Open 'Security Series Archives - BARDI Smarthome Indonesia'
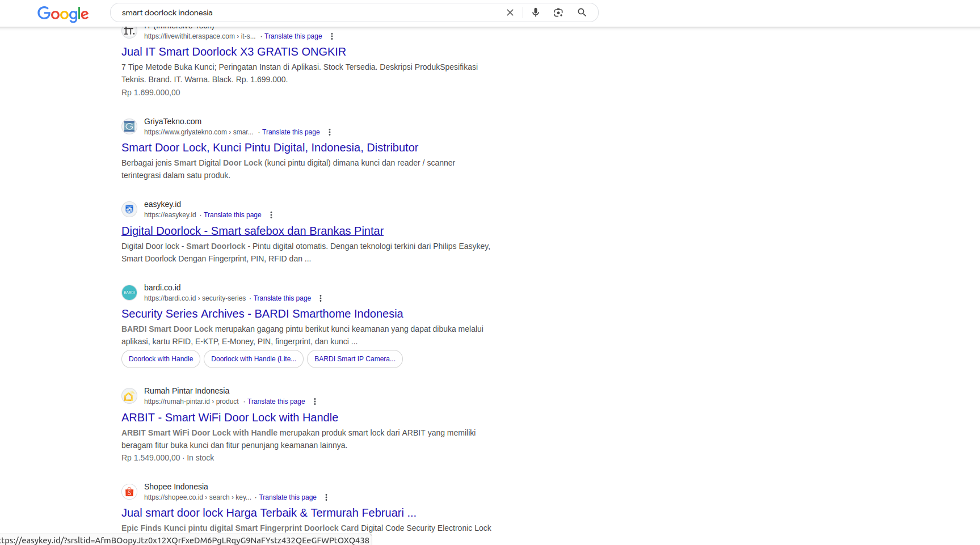Viewport: 980px width, 545px height. [262, 314]
